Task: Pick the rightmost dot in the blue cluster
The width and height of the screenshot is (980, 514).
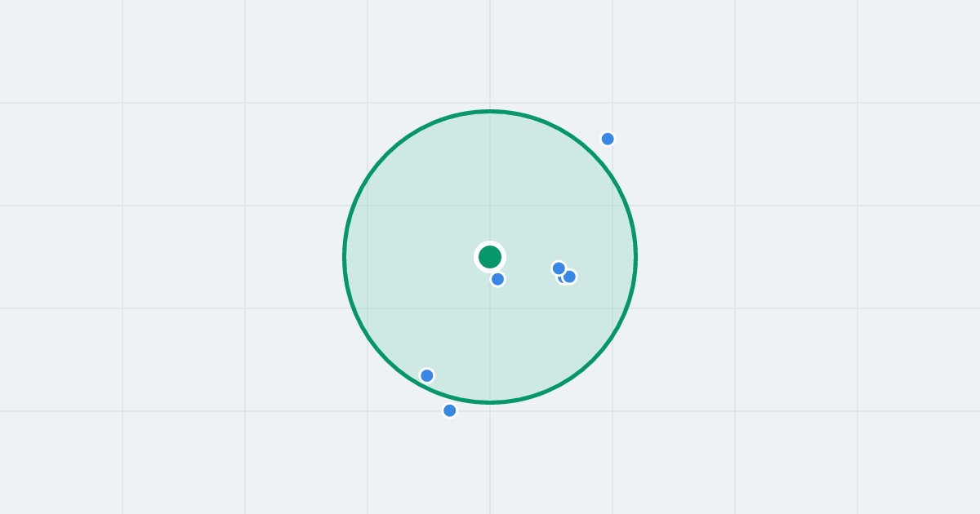Action: click(x=569, y=277)
